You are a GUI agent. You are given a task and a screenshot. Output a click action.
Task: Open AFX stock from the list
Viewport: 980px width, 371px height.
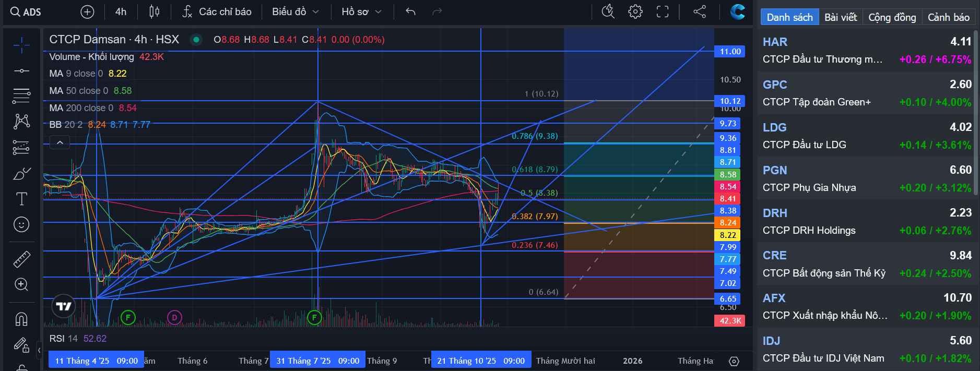[x=867, y=306]
